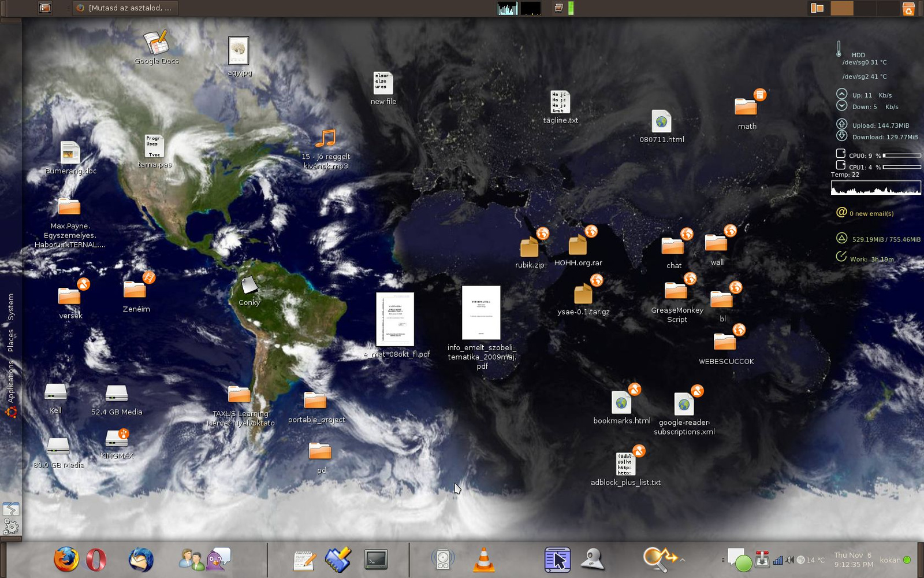Screen dimensions: 924x578
Task: Select Bumerang.doc document
Action: (70, 157)
